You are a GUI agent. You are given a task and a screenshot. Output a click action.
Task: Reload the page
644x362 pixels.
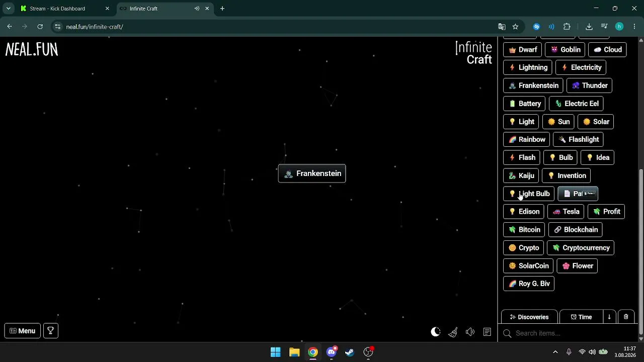point(40,27)
